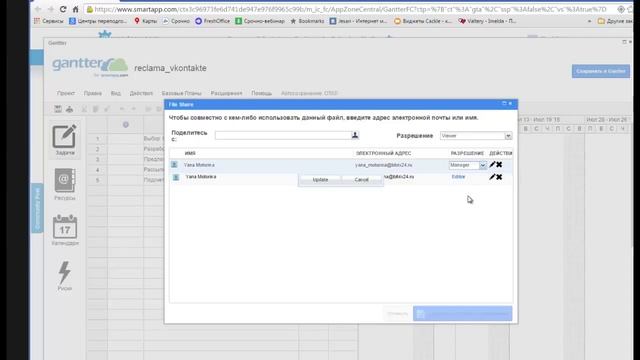
Task: Click the info icon in grid header
Action: (x=126, y=124)
